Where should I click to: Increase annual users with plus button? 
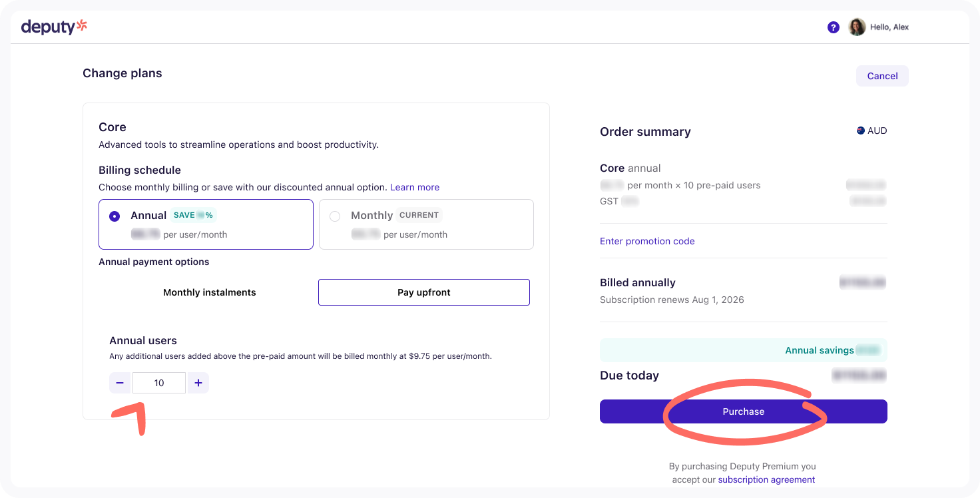point(198,383)
